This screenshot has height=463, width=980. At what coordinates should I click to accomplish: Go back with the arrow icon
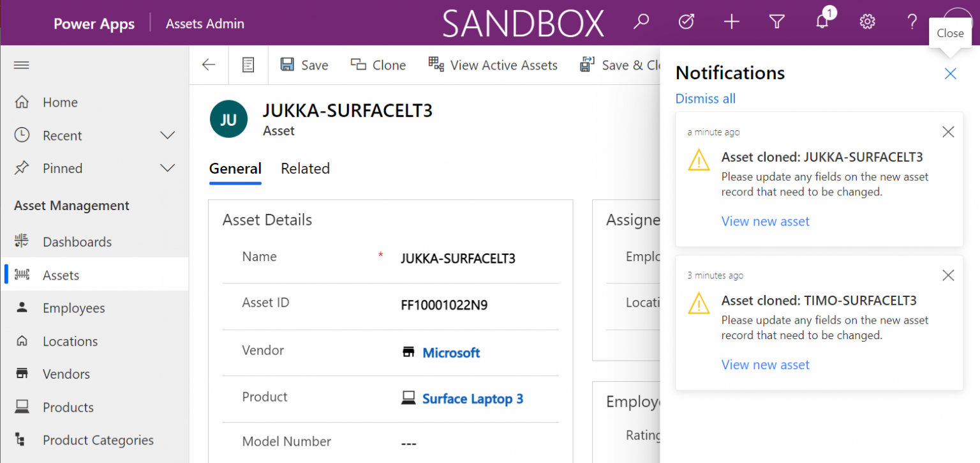(209, 65)
